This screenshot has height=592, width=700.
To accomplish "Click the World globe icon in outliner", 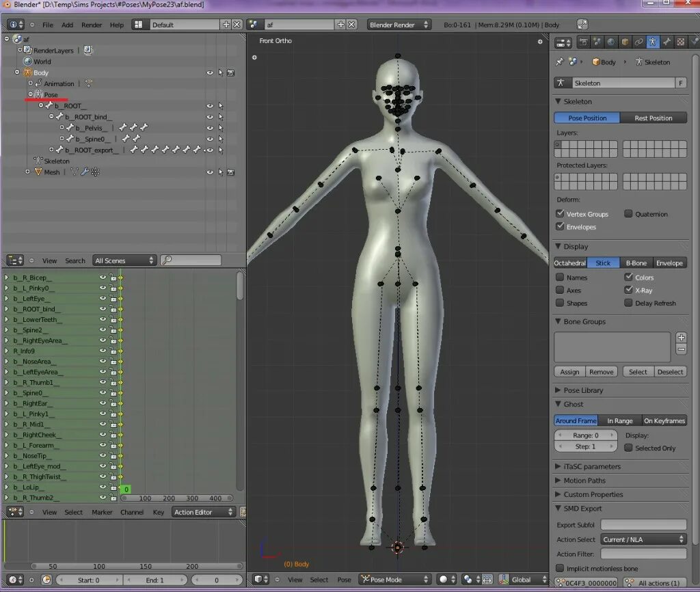I will click(x=27, y=61).
